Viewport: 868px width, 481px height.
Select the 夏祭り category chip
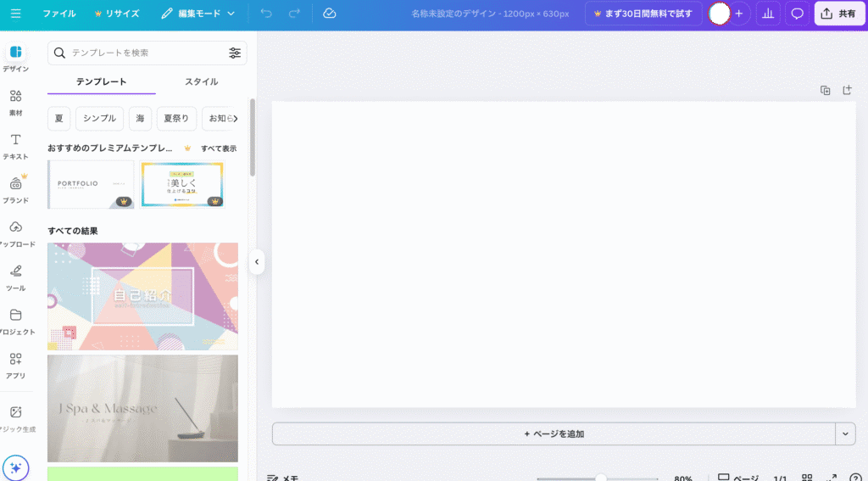[x=176, y=118]
